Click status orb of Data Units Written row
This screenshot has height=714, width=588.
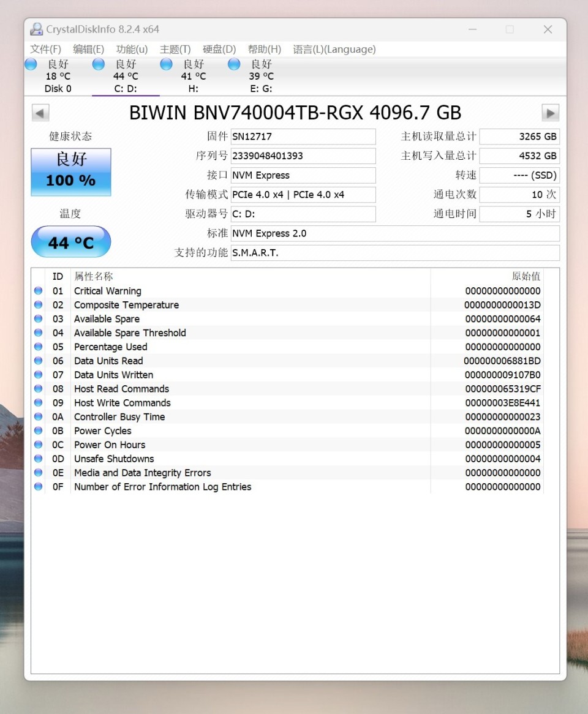pos(38,374)
